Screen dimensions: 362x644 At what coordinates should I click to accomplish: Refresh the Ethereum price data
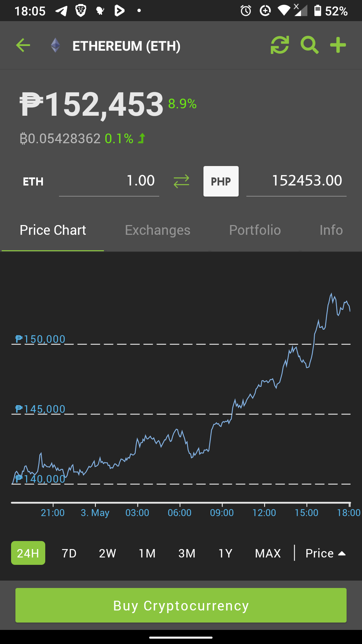tap(280, 45)
